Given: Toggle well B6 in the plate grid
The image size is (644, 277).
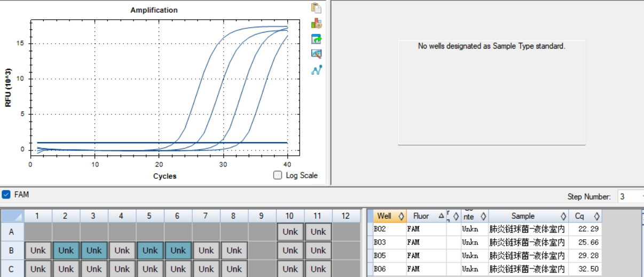Looking at the screenshot, I should [178, 250].
